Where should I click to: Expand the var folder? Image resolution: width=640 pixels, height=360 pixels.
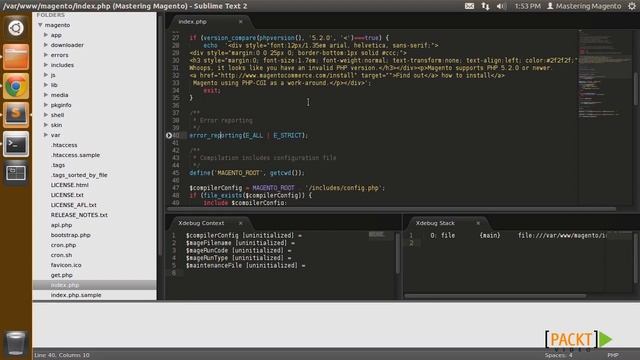tap(46, 135)
